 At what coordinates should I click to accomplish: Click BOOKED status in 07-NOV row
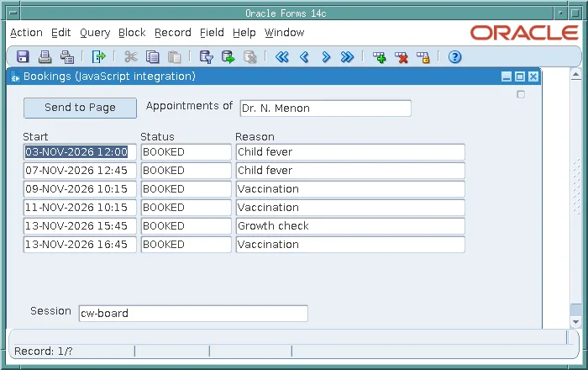coord(186,171)
